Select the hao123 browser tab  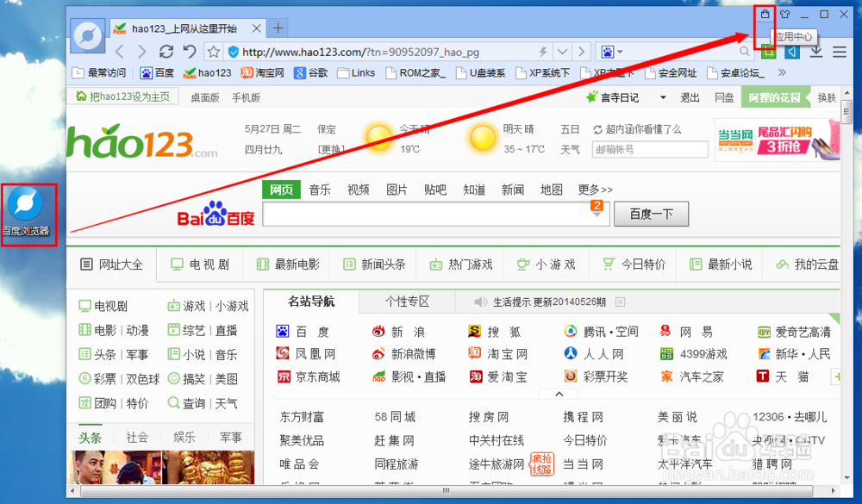(x=187, y=28)
